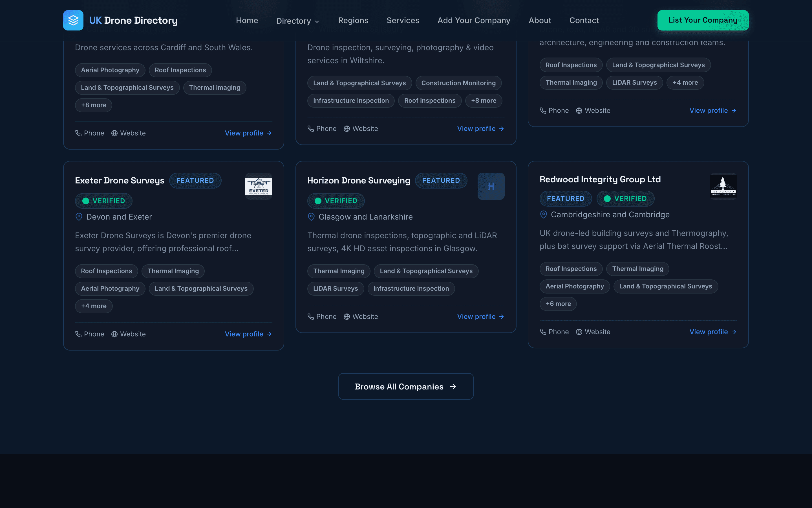
Task: Click the green verified dot on Exeter Drone Surveys
Action: (85, 201)
